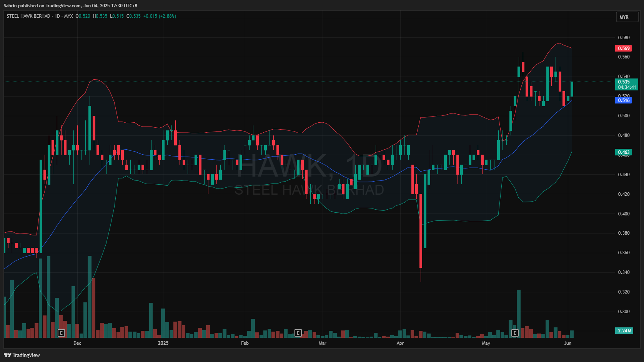644x362 pixels.
Task: Click the MYR currency button
Action: tap(627, 17)
